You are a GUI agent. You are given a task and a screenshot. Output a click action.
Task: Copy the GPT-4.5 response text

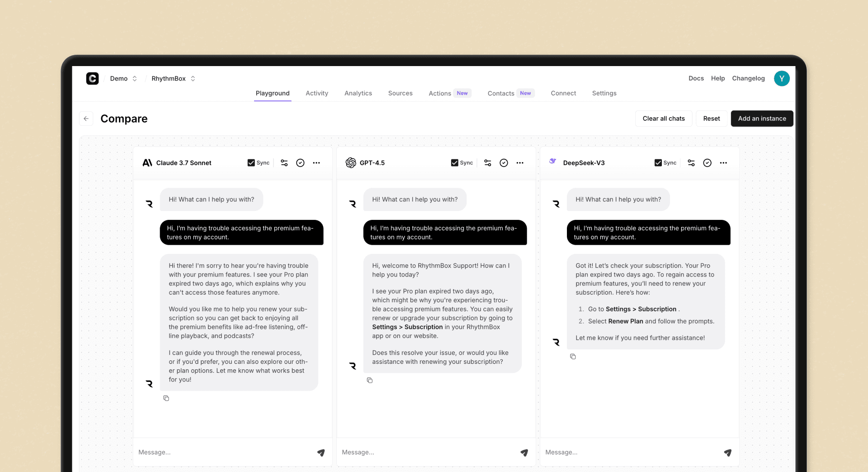point(369,381)
